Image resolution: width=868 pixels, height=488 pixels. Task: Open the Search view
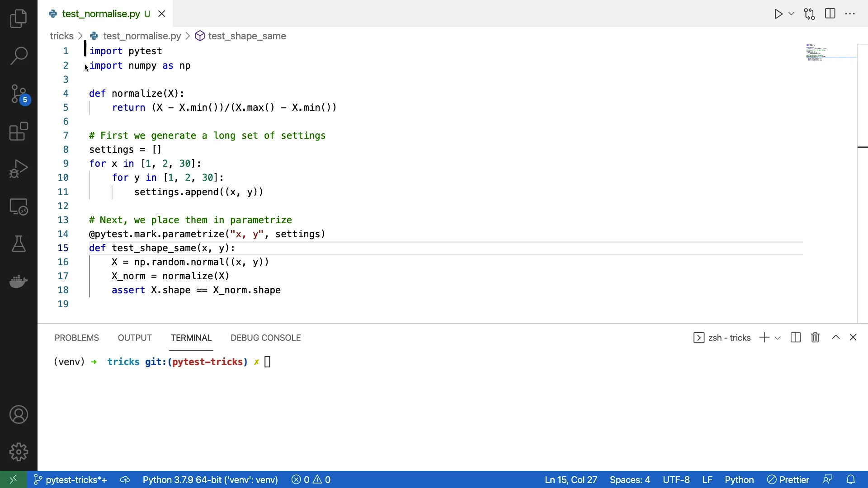point(19,56)
